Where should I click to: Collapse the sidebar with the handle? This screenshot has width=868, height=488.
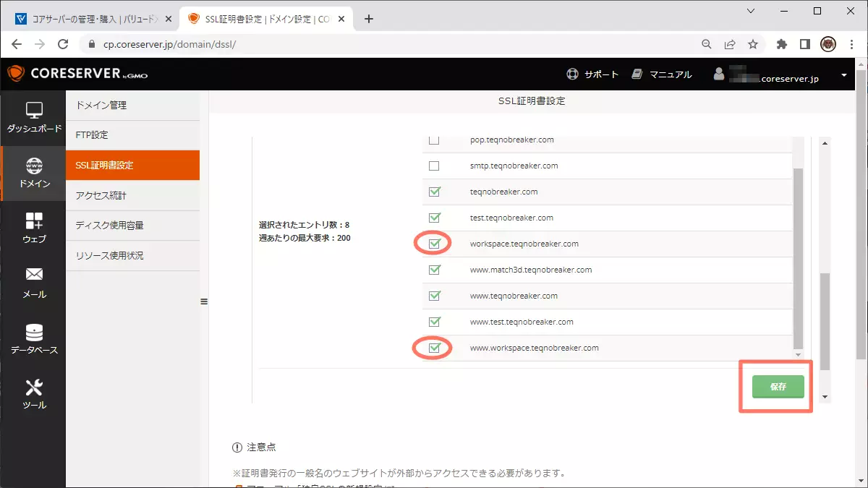(x=204, y=301)
